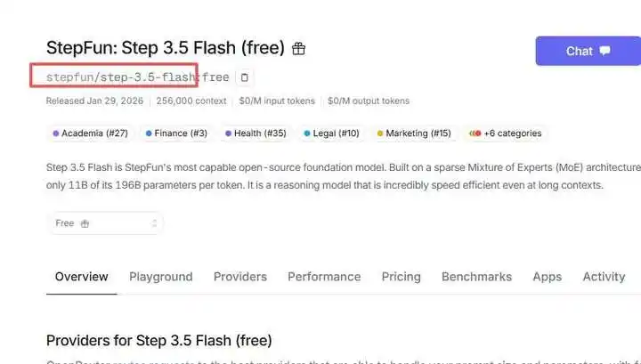This screenshot has width=641, height=364.
Task: Switch to the Overview tab
Action: (81, 277)
